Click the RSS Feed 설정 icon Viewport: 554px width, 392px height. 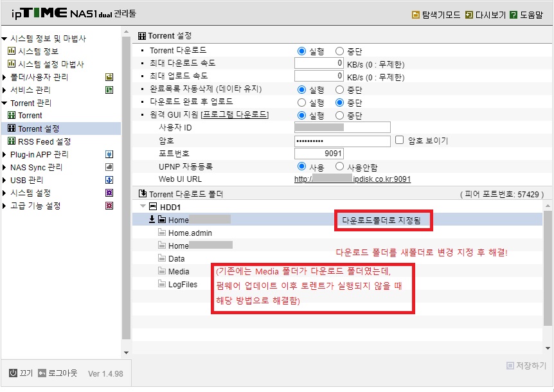click(x=12, y=141)
